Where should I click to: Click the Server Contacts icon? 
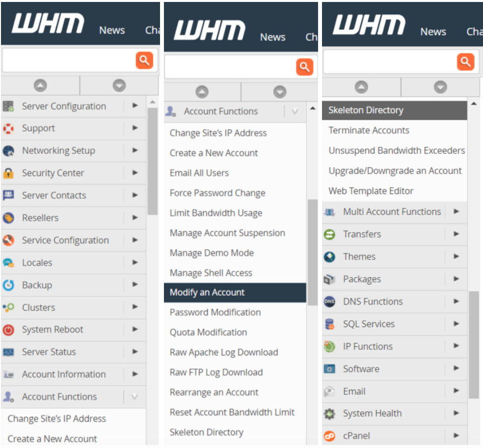pos(8,195)
